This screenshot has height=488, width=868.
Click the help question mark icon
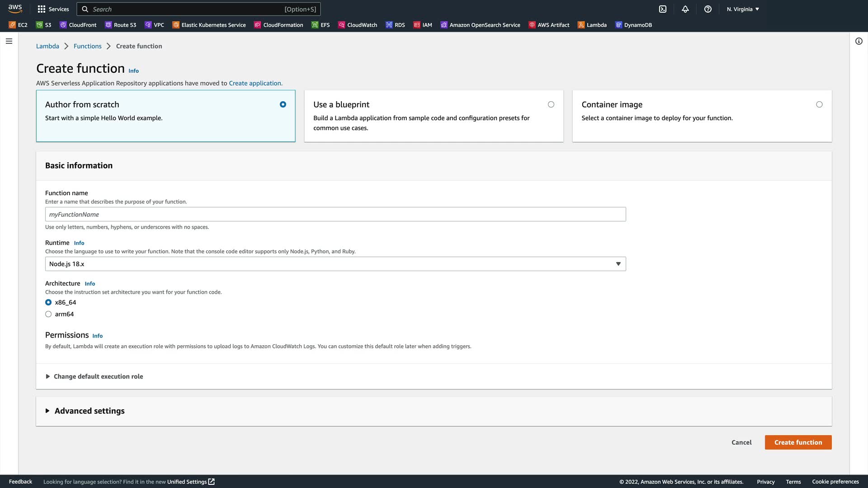click(x=708, y=9)
